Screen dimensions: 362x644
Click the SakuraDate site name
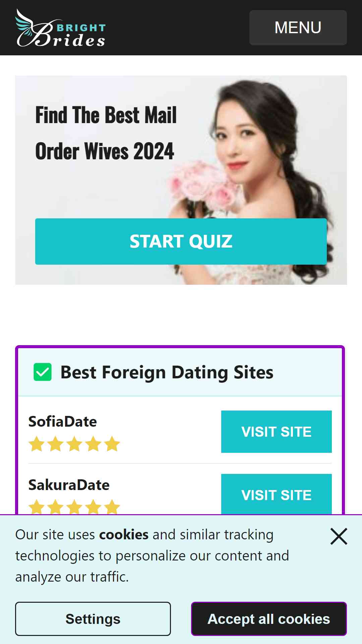click(69, 485)
